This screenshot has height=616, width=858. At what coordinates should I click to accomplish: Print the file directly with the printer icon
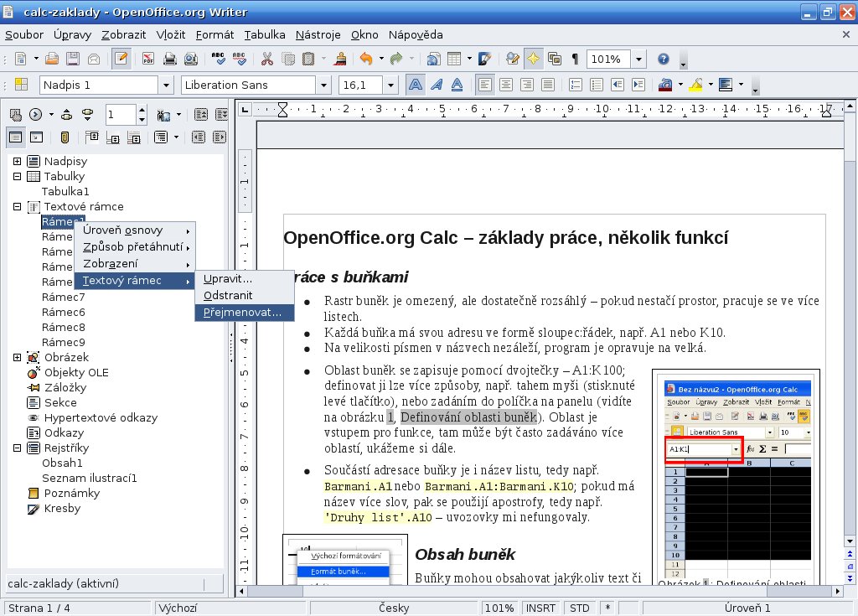point(169,59)
